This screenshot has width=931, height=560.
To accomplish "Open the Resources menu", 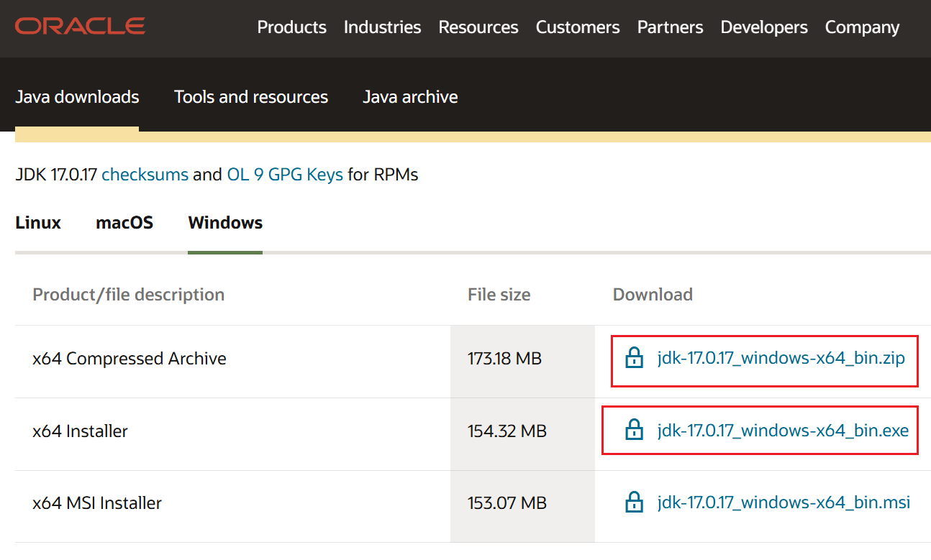I will tap(478, 27).
